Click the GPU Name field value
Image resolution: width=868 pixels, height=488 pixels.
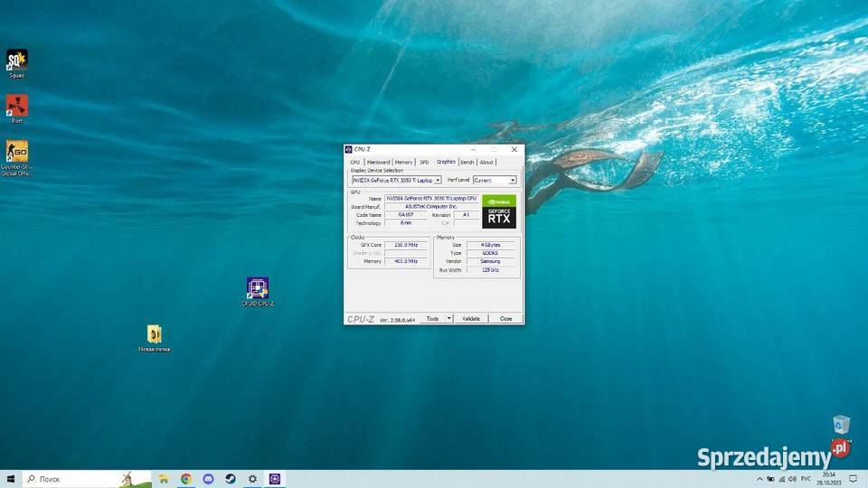431,198
